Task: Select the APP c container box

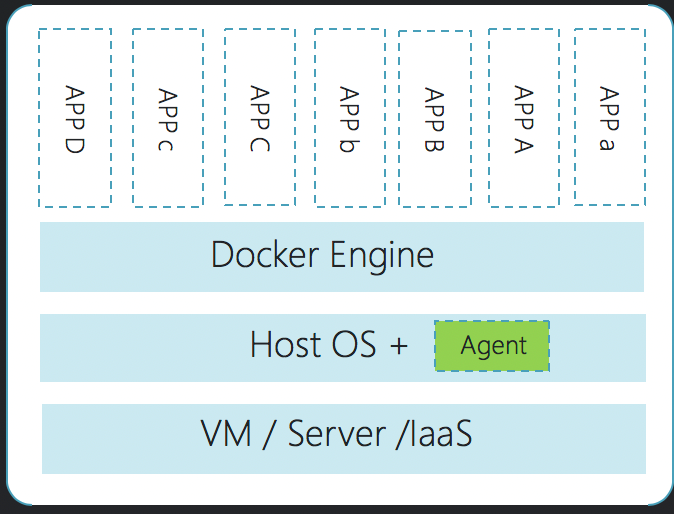Action: pyautogui.click(x=168, y=118)
